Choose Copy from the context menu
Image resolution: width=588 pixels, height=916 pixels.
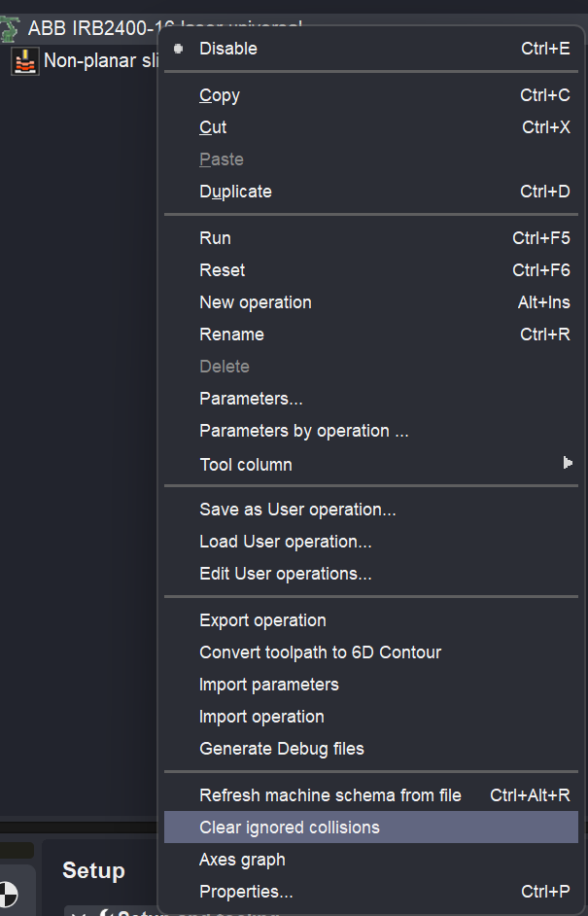click(220, 95)
